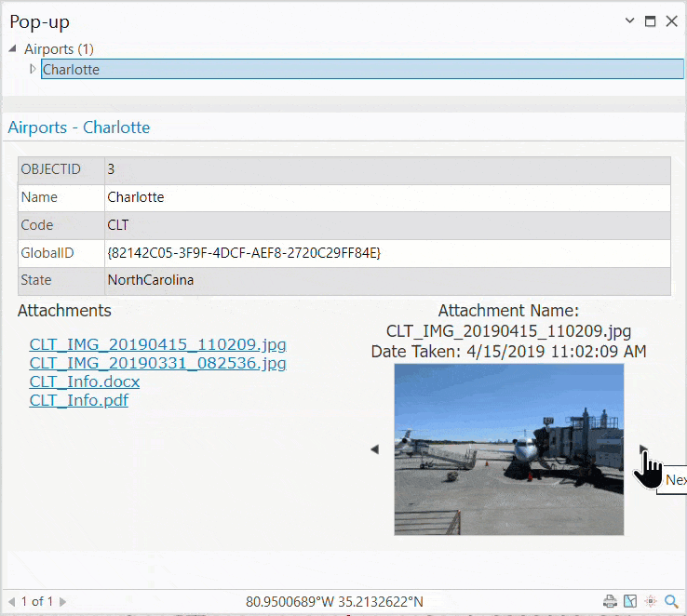687x616 pixels.
Task: Expand the Charlotte feature node
Action: (x=33, y=69)
